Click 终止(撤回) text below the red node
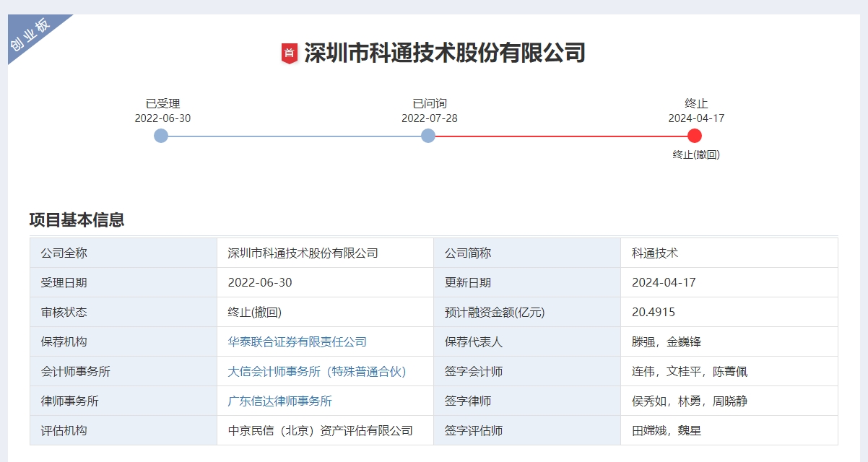The height and width of the screenshot is (462, 868). tap(696, 154)
